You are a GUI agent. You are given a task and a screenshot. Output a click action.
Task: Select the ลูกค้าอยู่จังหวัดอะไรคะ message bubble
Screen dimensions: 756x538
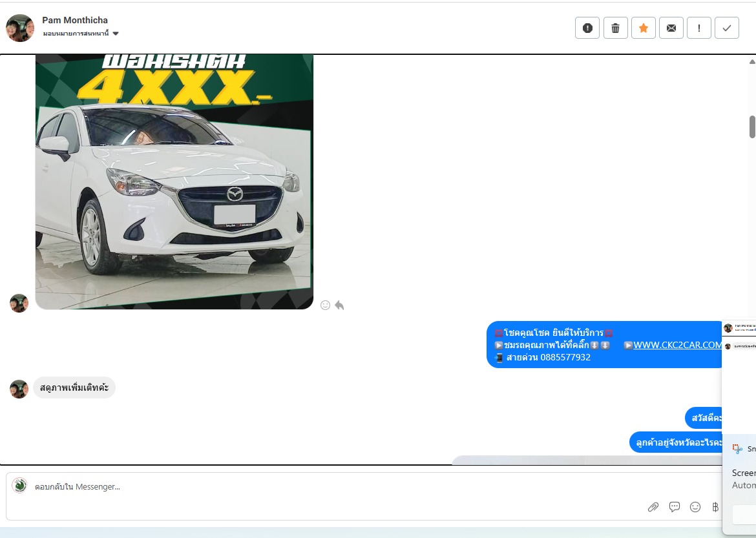tap(676, 442)
